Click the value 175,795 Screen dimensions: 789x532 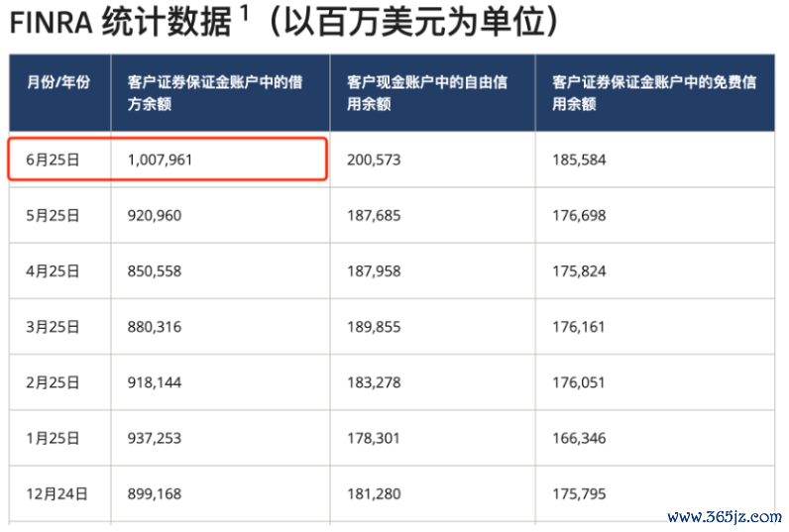point(579,494)
